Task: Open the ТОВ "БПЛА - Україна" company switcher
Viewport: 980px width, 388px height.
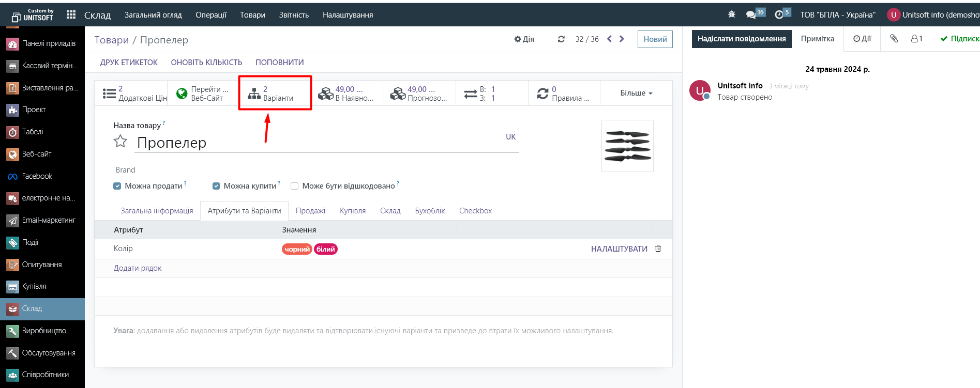Action: point(837,15)
